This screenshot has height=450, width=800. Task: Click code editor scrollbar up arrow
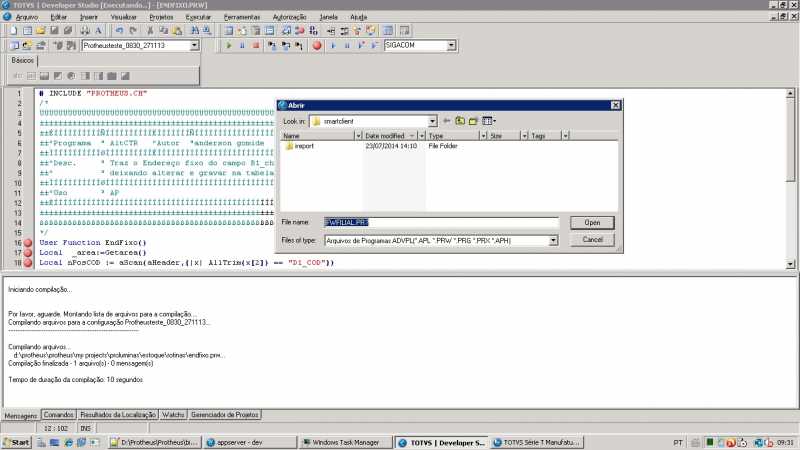tap(790, 93)
